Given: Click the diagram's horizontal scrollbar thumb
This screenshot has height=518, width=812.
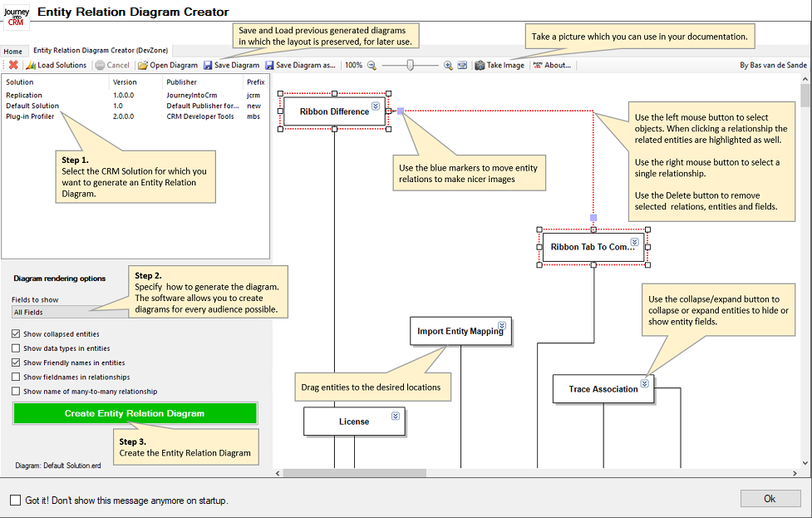Looking at the screenshot, I should [355, 473].
